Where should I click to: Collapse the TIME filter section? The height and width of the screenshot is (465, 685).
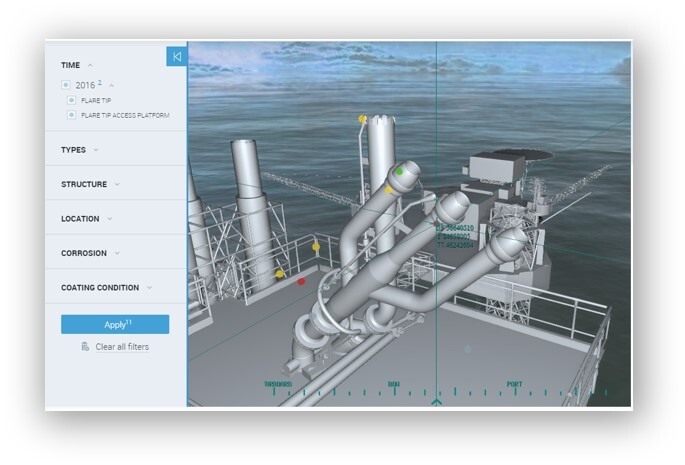coord(90,65)
